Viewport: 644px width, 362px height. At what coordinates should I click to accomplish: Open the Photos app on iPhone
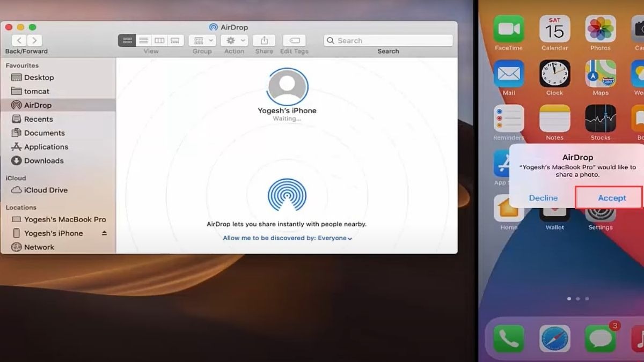pos(601,29)
